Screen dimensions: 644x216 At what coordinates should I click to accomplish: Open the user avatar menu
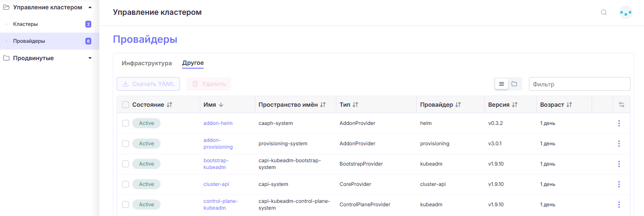[625, 12]
